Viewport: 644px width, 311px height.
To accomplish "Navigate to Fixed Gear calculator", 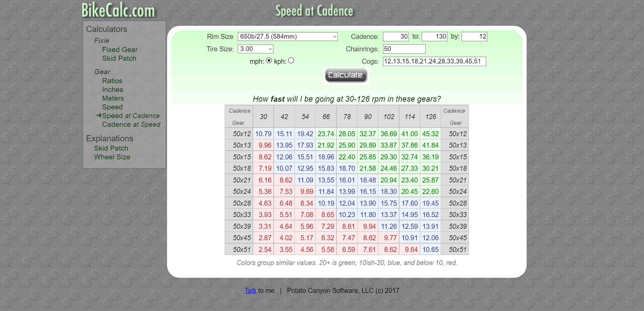I will 120,49.
